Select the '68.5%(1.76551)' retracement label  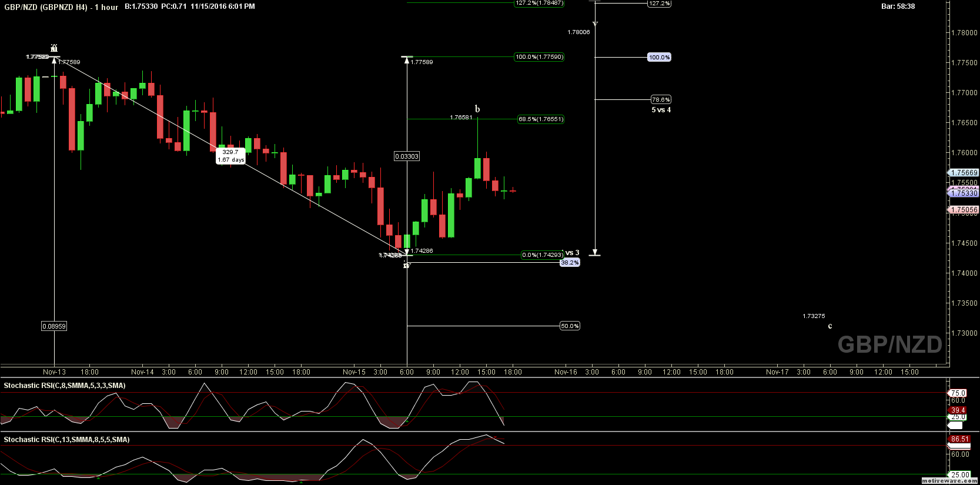541,119
